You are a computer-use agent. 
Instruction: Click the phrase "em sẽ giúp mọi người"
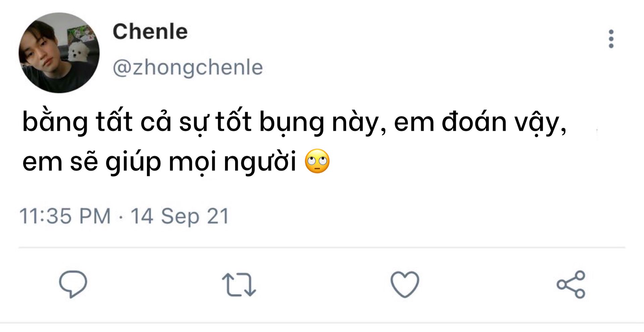[159, 162]
